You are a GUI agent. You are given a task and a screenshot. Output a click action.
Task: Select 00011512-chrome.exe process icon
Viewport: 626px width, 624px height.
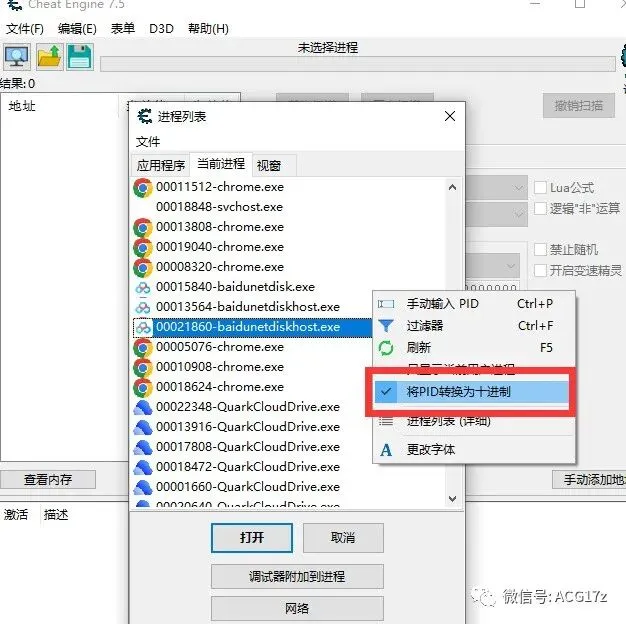tap(143, 187)
